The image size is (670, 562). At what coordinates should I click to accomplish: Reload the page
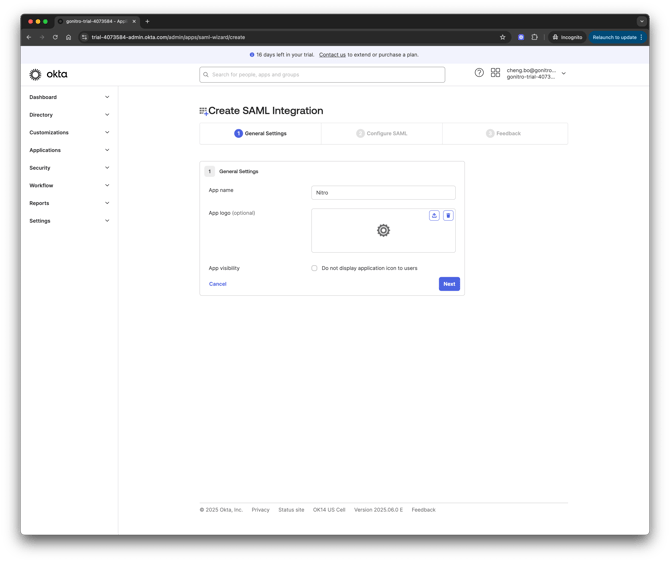tap(55, 37)
